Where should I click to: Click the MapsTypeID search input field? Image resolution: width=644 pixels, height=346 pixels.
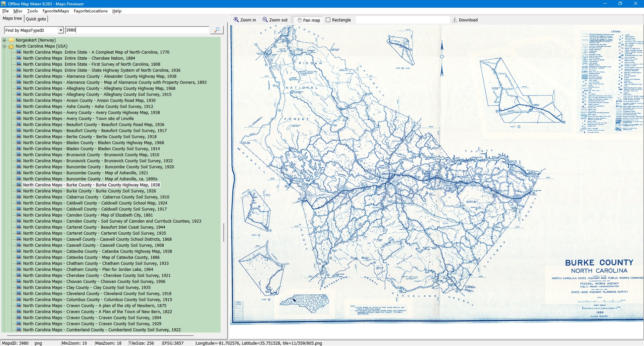137,30
